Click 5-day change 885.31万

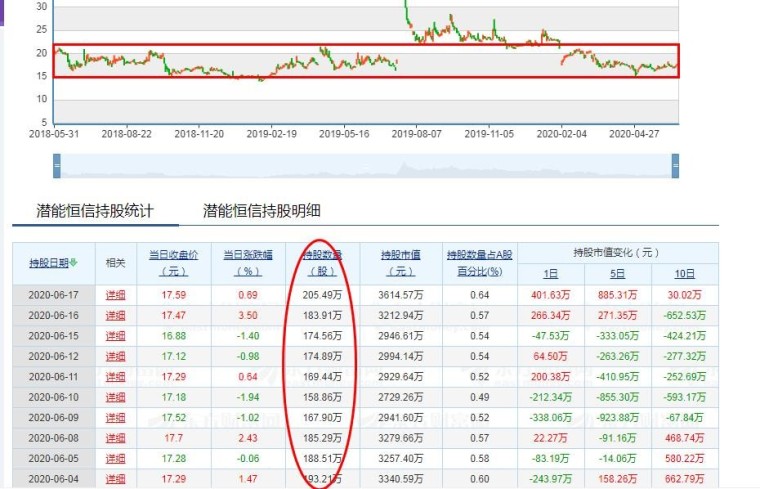click(618, 295)
